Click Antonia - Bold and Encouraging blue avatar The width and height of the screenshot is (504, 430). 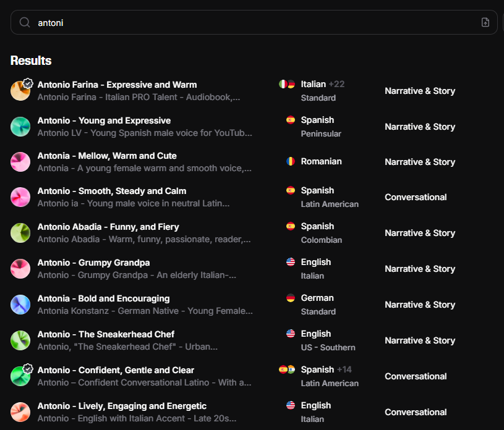coord(20,305)
